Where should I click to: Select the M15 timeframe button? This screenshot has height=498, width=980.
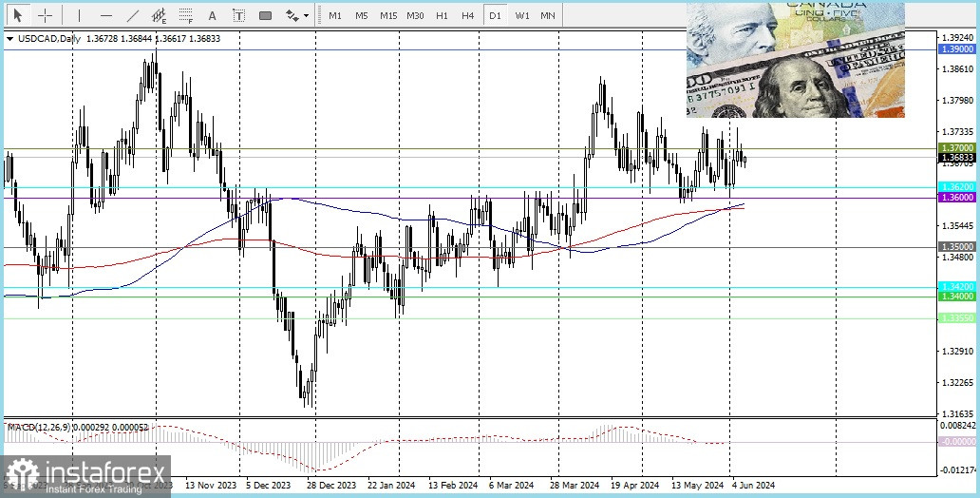[x=388, y=15]
